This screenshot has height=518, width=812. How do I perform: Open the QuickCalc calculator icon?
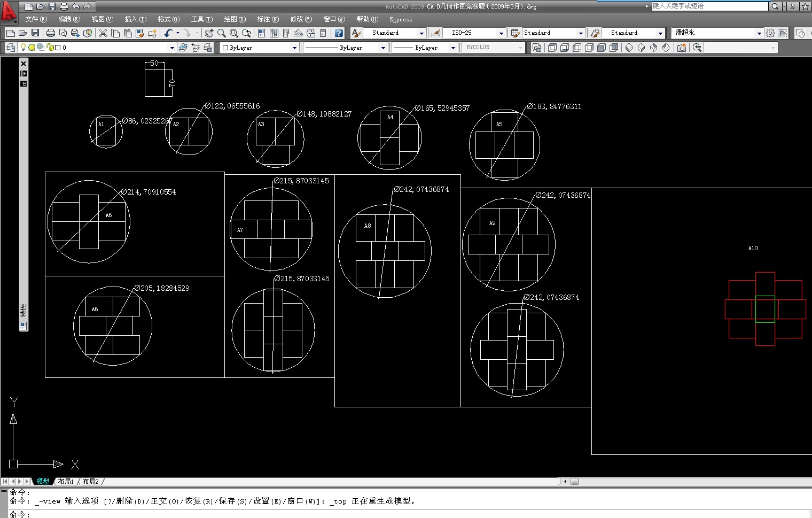click(323, 33)
